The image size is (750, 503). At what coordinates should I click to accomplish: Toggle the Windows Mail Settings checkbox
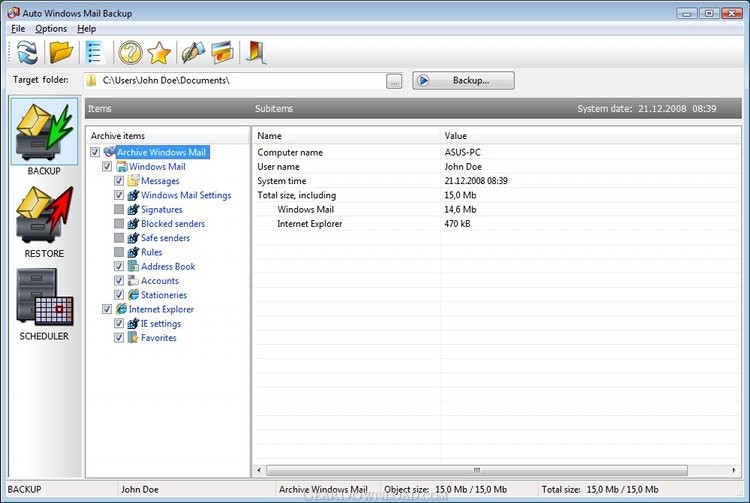tap(119, 195)
